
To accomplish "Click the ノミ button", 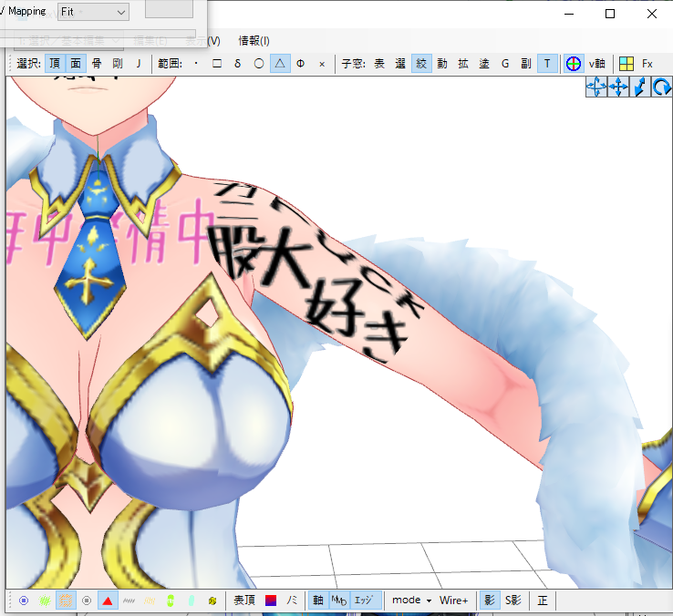I will click(292, 601).
